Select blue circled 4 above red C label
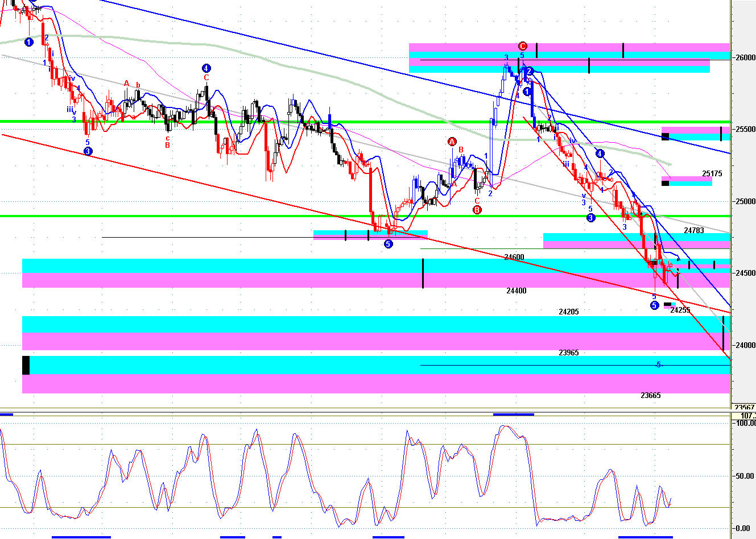Screen dimensions: 756x539 pos(206,68)
